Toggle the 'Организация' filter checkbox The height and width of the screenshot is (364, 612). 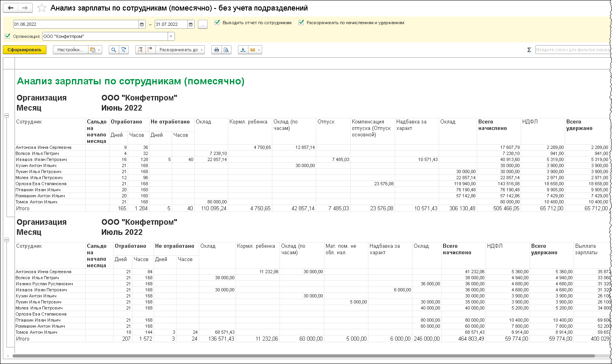7,36
